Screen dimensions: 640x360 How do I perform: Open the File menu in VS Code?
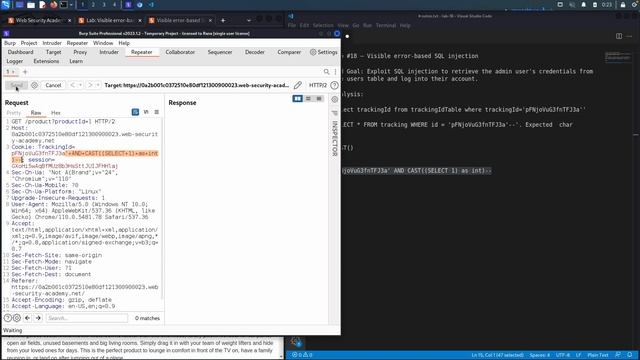[291, 25]
